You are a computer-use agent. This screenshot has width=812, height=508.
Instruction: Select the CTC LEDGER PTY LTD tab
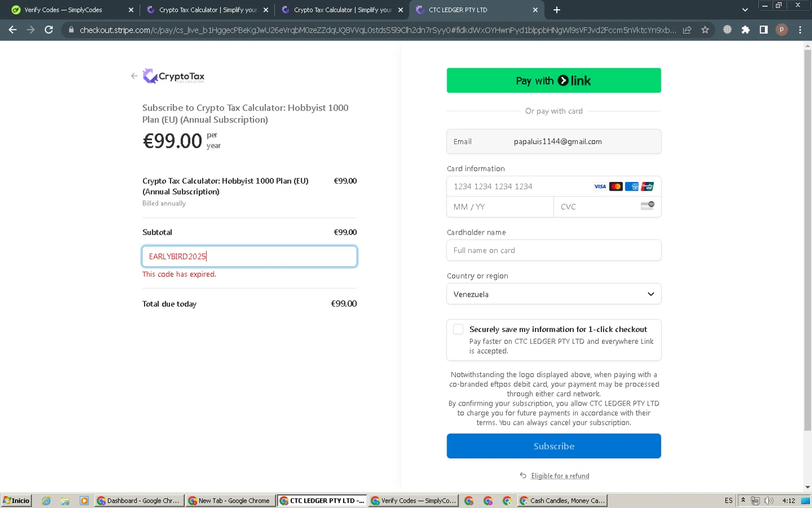(x=476, y=10)
